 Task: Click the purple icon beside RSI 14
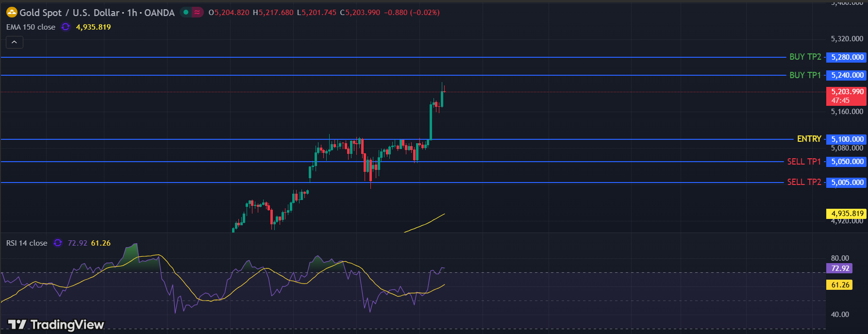point(58,243)
